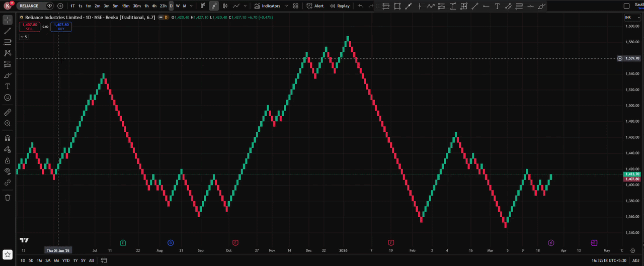The height and width of the screenshot is (266, 644).
Task: Create an Alert
Action: [x=315, y=6]
